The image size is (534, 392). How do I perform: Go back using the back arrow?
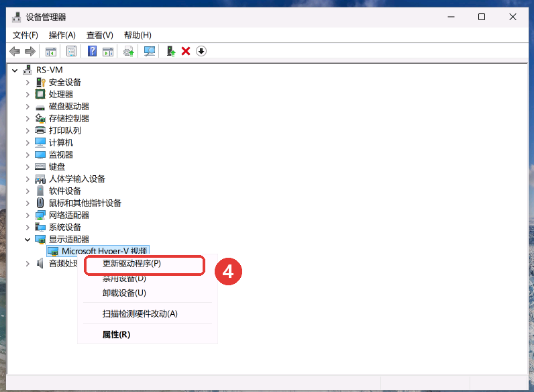(x=15, y=52)
